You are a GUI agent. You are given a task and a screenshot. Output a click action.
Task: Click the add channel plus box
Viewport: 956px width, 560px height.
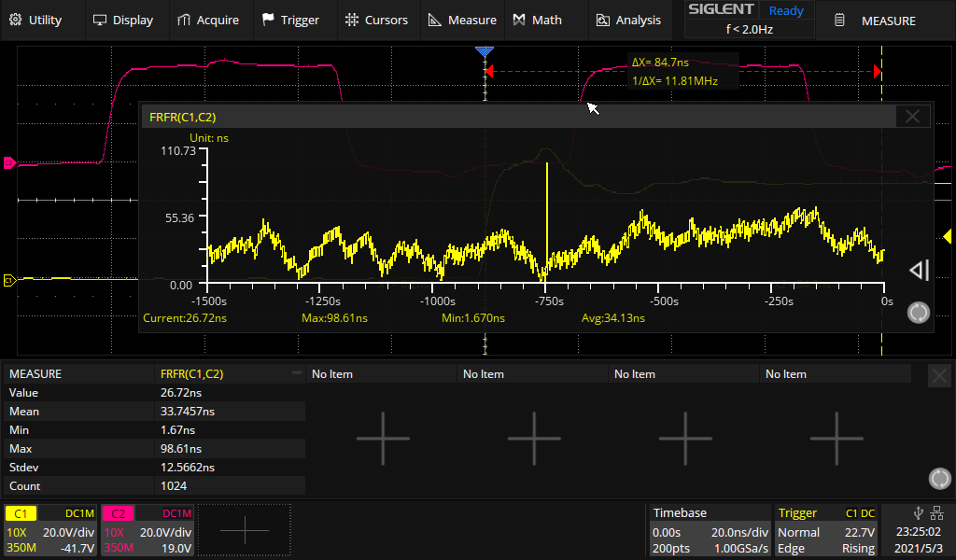click(x=245, y=530)
